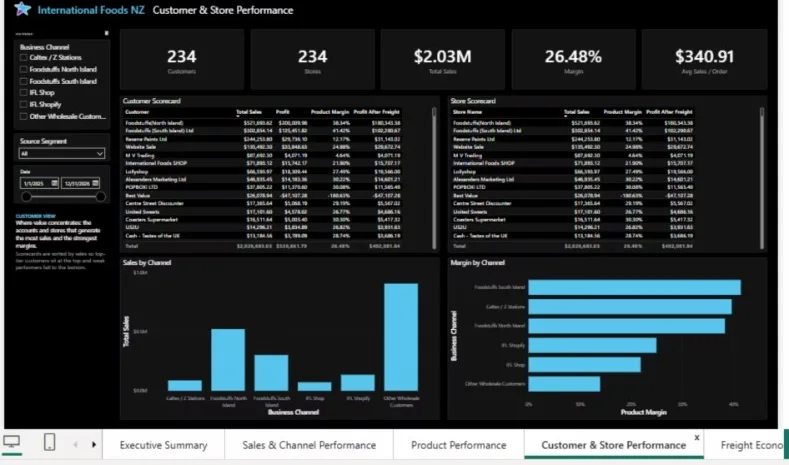Image resolution: width=789 pixels, height=465 pixels.
Task: Check the Caltex / Z Stations checkbox
Action: pyautogui.click(x=23, y=57)
